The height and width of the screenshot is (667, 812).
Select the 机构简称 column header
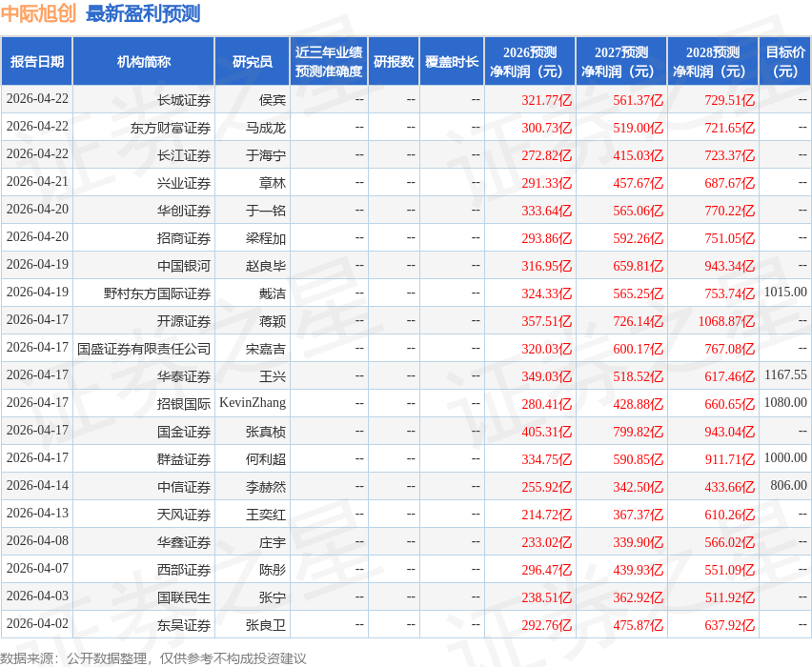point(144,61)
